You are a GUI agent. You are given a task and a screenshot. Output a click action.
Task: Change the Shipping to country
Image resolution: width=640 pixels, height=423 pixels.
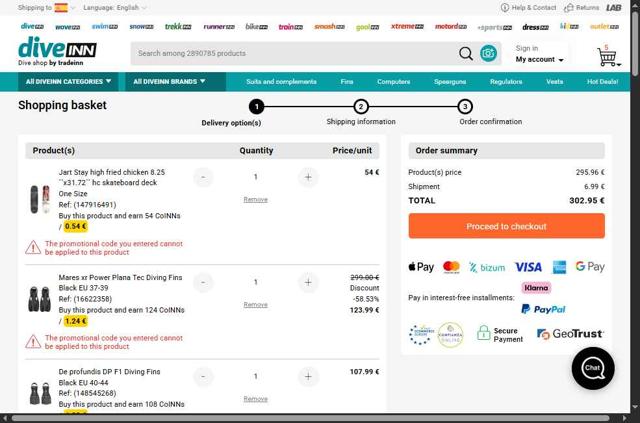click(47, 7)
